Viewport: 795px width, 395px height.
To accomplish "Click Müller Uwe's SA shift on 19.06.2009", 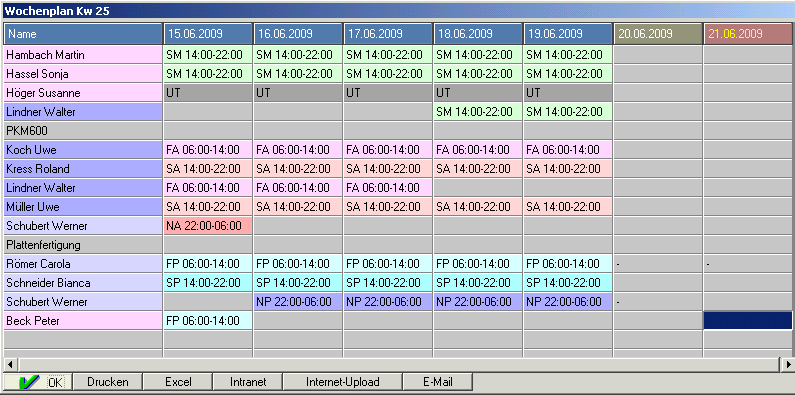I will [x=568, y=207].
